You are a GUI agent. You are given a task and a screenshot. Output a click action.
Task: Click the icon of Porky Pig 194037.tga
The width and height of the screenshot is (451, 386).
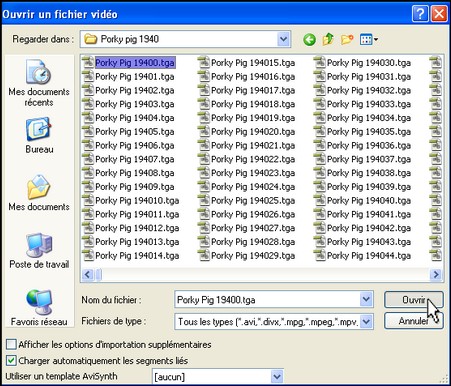pyautogui.click(x=320, y=159)
